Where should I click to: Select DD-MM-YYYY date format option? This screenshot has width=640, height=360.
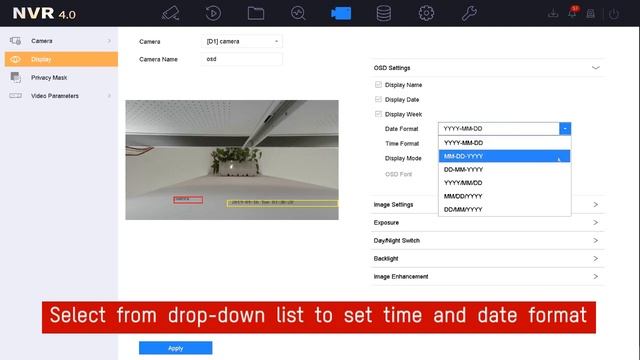pyautogui.click(x=504, y=169)
